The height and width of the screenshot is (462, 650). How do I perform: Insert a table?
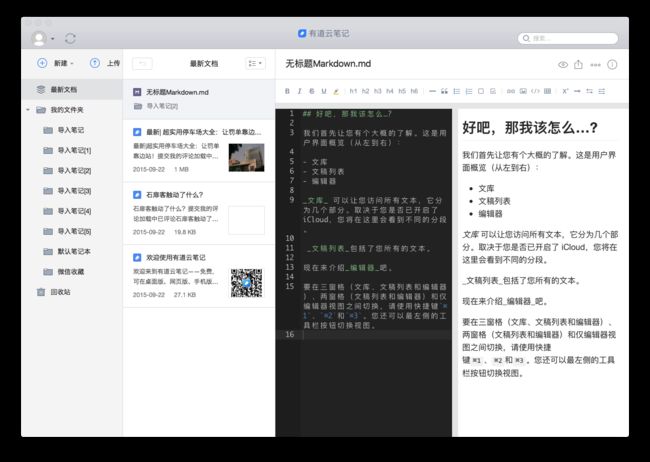coord(548,91)
